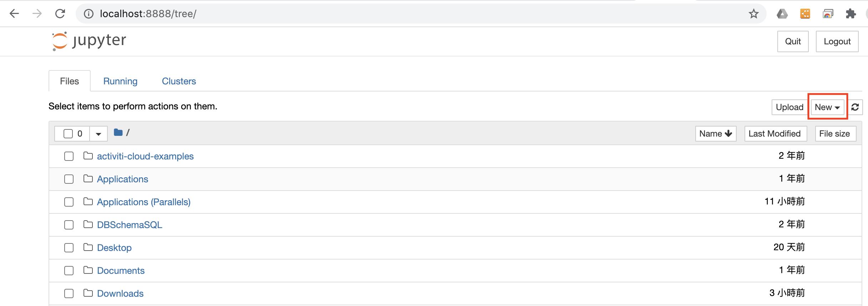The height and width of the screenshot is (306, 868).
Task: Click the Upload button
Action: click(789, 107)
